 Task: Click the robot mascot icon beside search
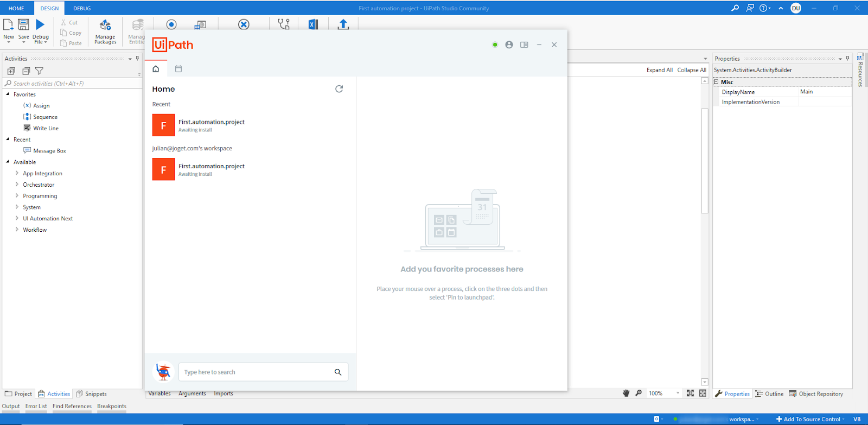[163, 372]
